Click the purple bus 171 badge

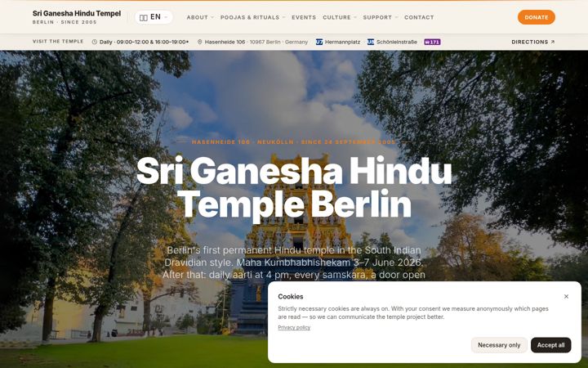coord(432,42)
